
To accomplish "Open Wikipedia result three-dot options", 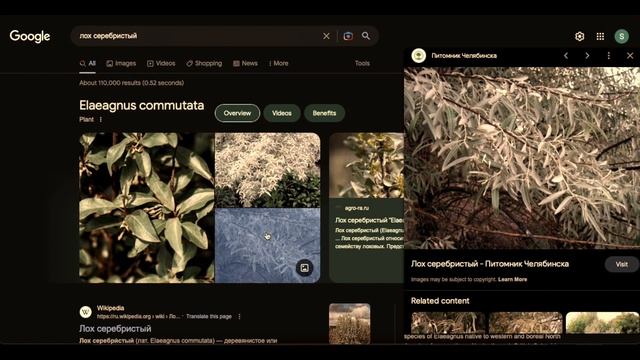I will (x=239, y=316).
